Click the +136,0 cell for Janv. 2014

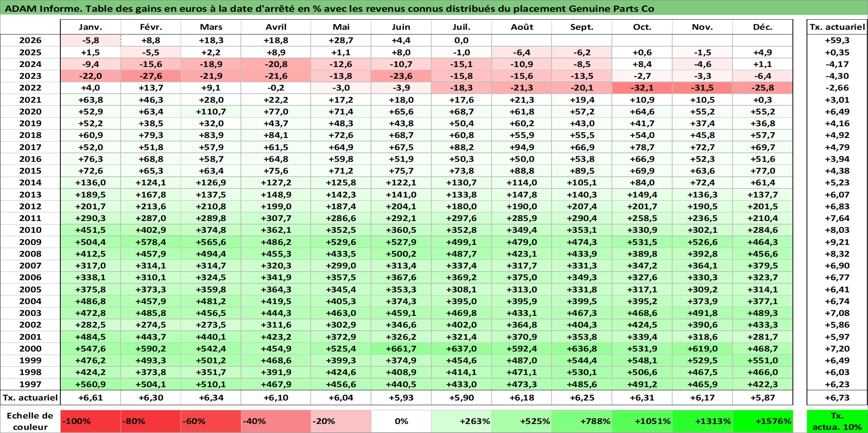[x=90, y=183]
